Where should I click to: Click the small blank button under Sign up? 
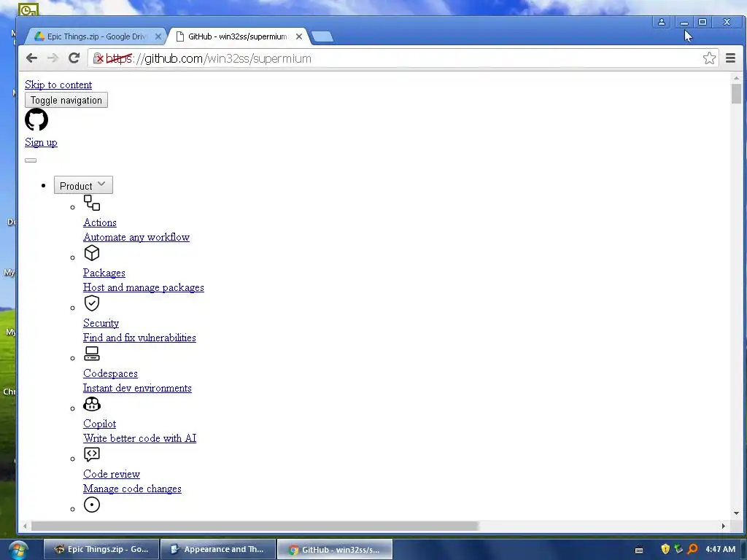pyautogui.click(x=31, y=160)
